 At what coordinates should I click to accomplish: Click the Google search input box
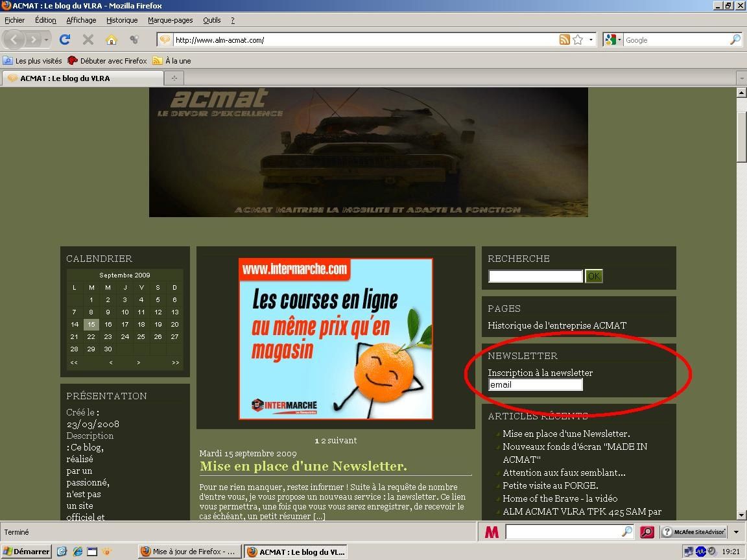676,40
